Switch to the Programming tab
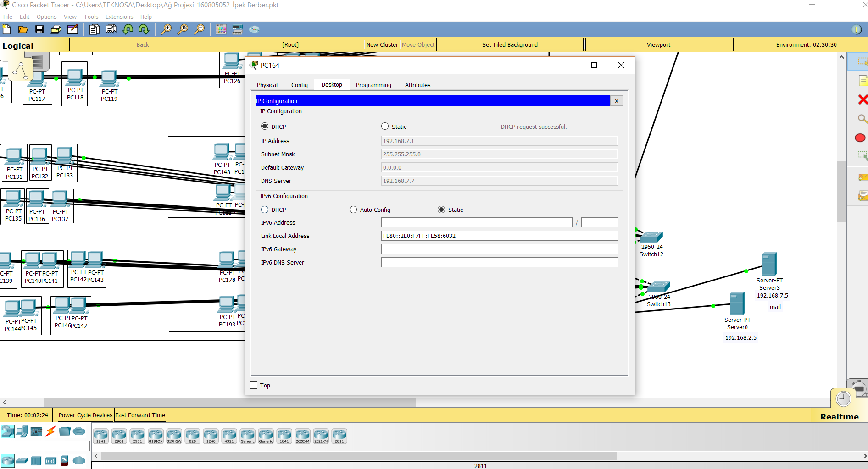868x469 pixels. [x=373, y=85]
